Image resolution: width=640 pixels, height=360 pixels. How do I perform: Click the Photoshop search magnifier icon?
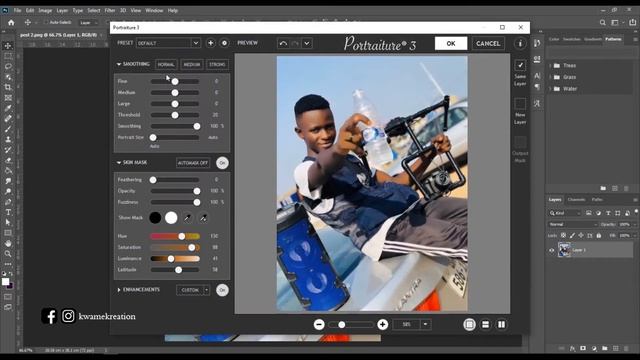click(602, 22)
